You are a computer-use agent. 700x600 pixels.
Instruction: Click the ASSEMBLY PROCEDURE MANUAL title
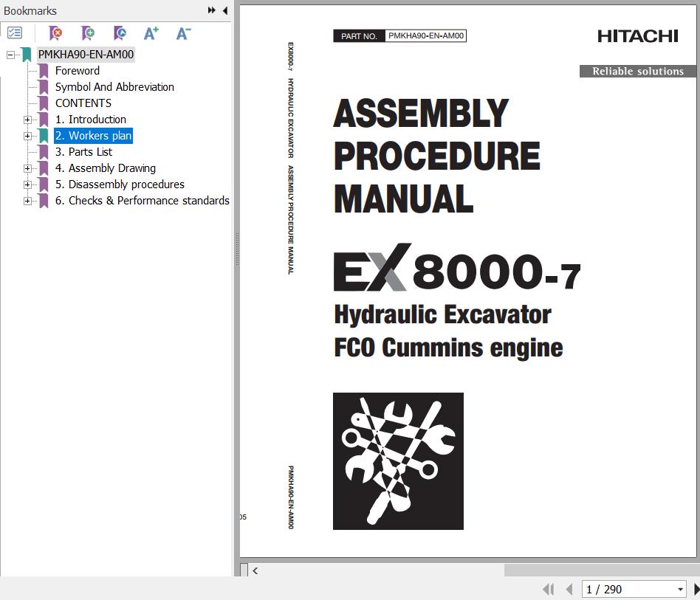coord(437,156)
